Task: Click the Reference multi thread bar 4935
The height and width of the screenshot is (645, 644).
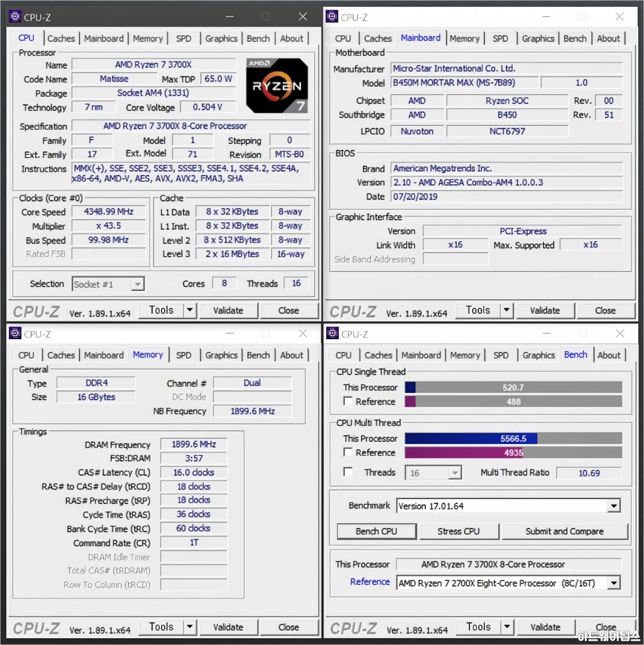Action: pos(513,452)
